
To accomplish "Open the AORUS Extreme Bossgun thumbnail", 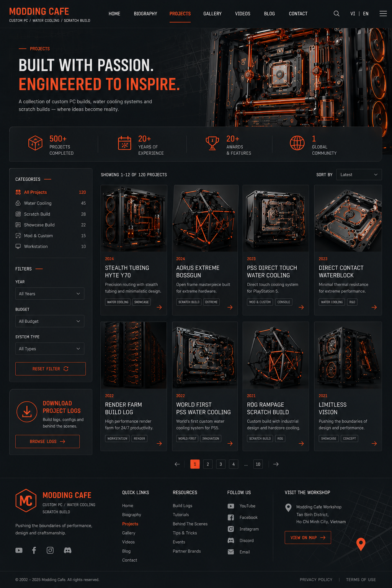I will click(206, 218).
